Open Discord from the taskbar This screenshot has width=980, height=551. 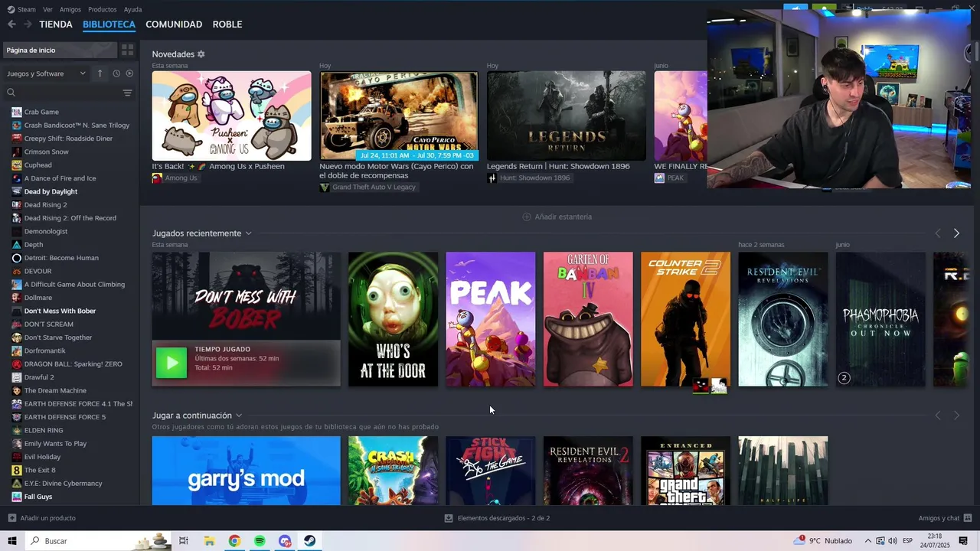(285, 541)
